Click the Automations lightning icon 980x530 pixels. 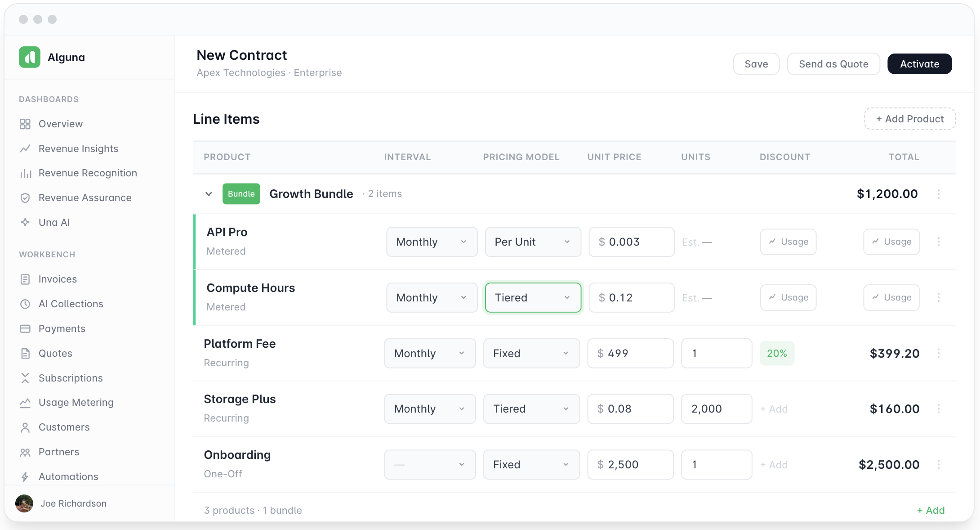click(25, 477)
